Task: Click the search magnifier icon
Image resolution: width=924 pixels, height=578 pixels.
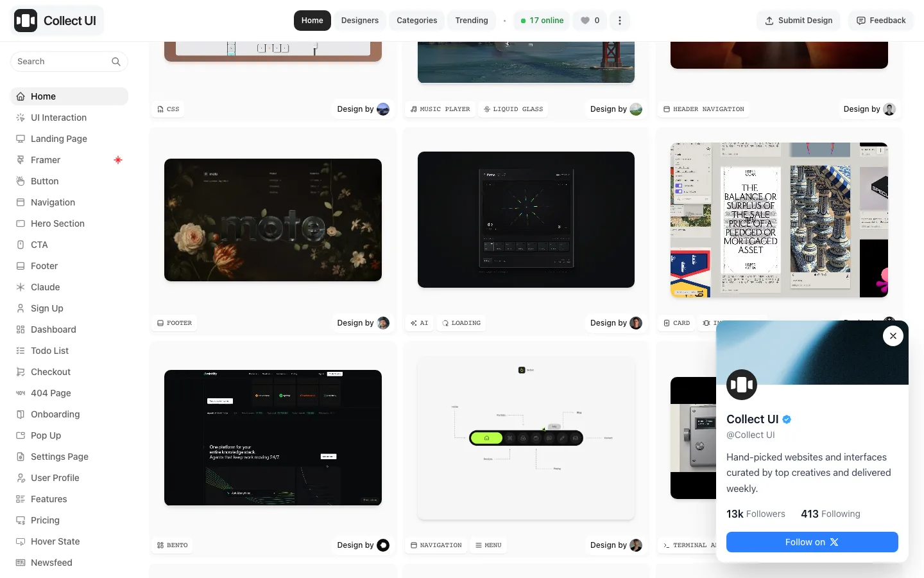Action: click(116, 62)
